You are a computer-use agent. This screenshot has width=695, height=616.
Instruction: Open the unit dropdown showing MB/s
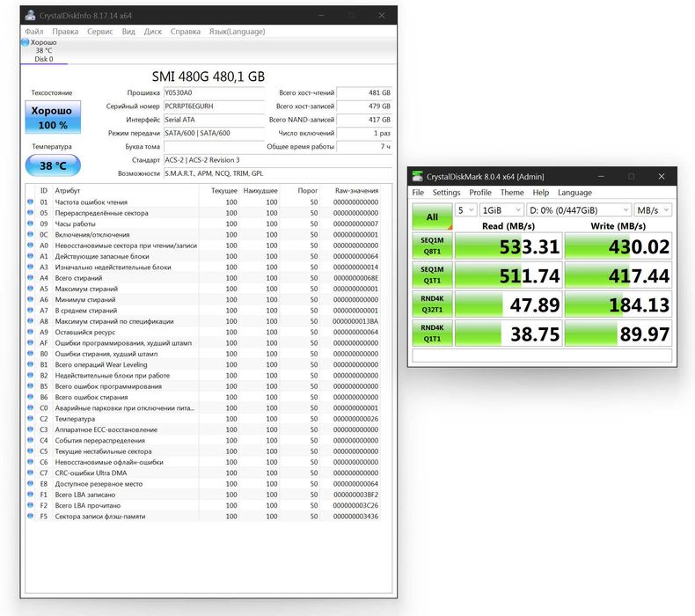(653, 210)
